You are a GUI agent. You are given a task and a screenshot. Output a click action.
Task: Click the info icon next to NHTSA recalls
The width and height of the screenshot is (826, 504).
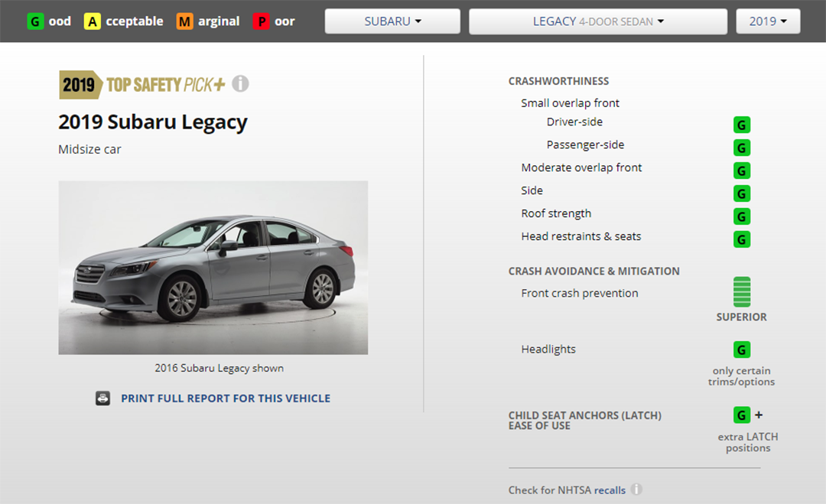point(636,489)
